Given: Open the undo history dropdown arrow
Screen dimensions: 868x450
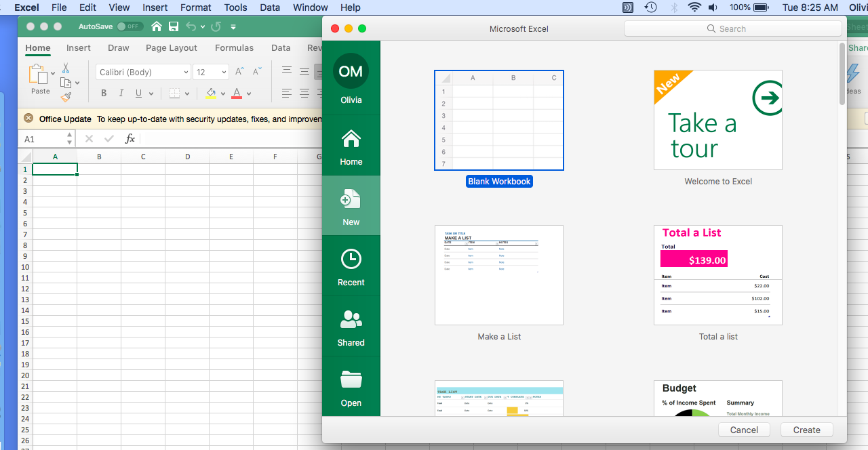Looking at the screenshot, I should (x=202, y=27).
